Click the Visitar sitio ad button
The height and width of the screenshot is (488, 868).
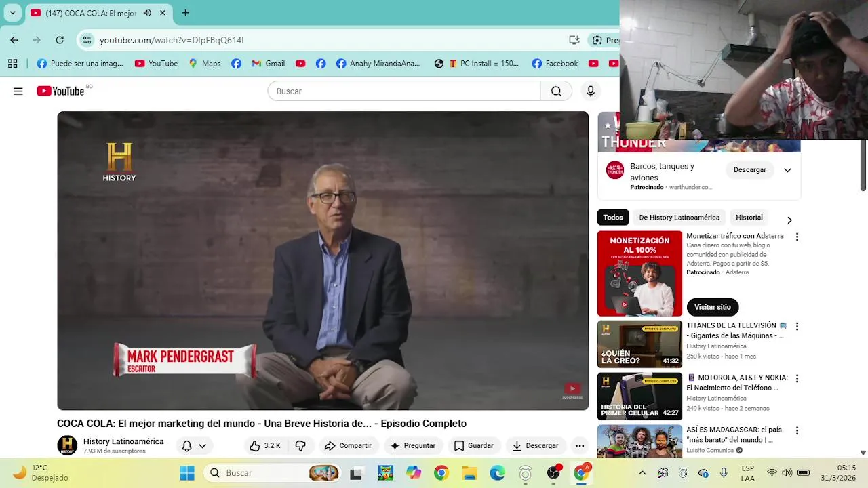coord(713,307)
